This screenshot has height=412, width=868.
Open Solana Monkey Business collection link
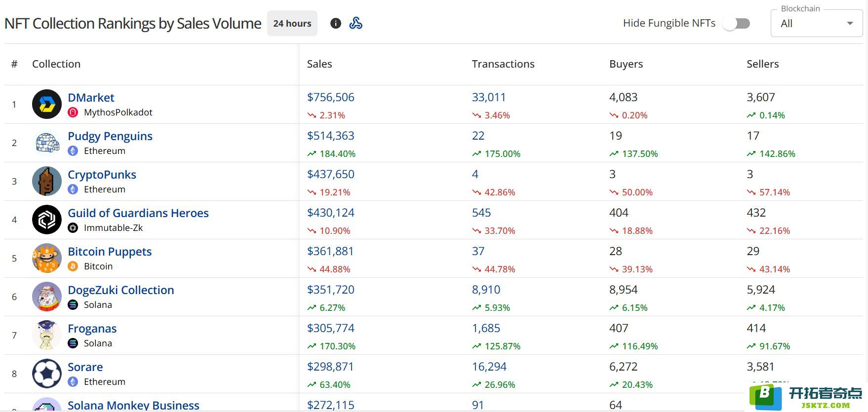tap(133, 405)
